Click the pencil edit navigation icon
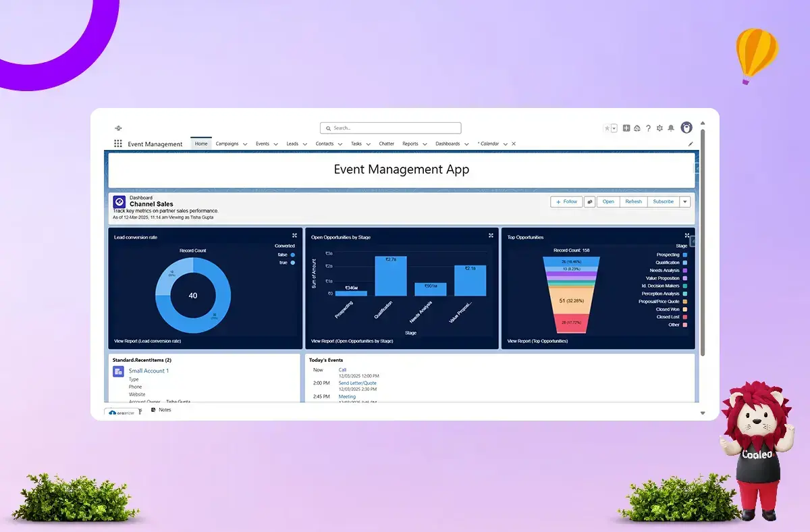Screen dimensions: 810x532 tap(690, 144)
